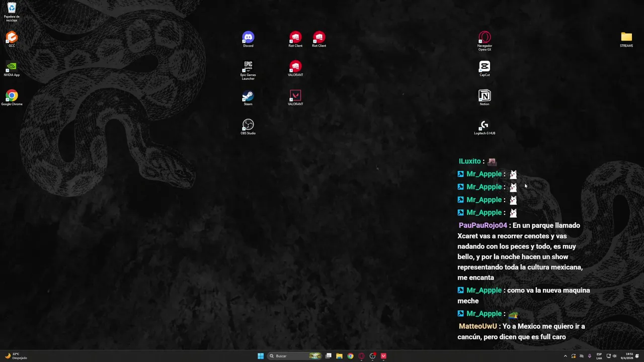The height and width of the screenshot is (362, 644).
Task: Open the 22°C Despejado weather widget
Action: [16, 356]
